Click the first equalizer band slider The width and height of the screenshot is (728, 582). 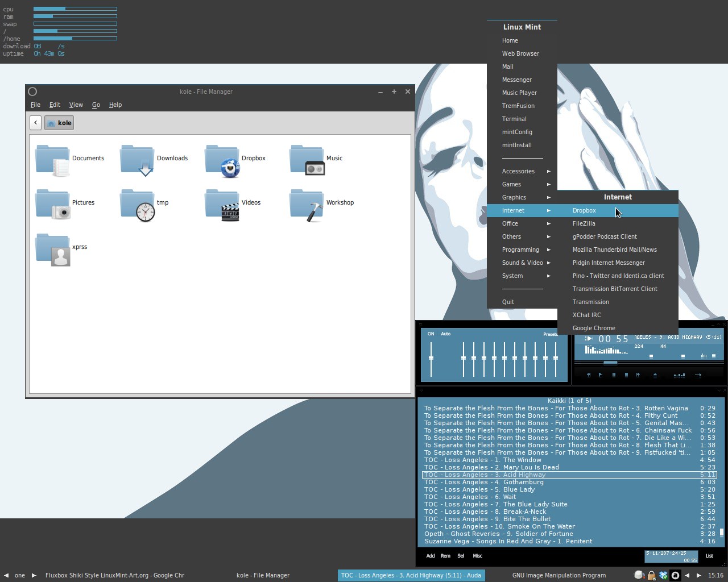click(x=464, y=359)
